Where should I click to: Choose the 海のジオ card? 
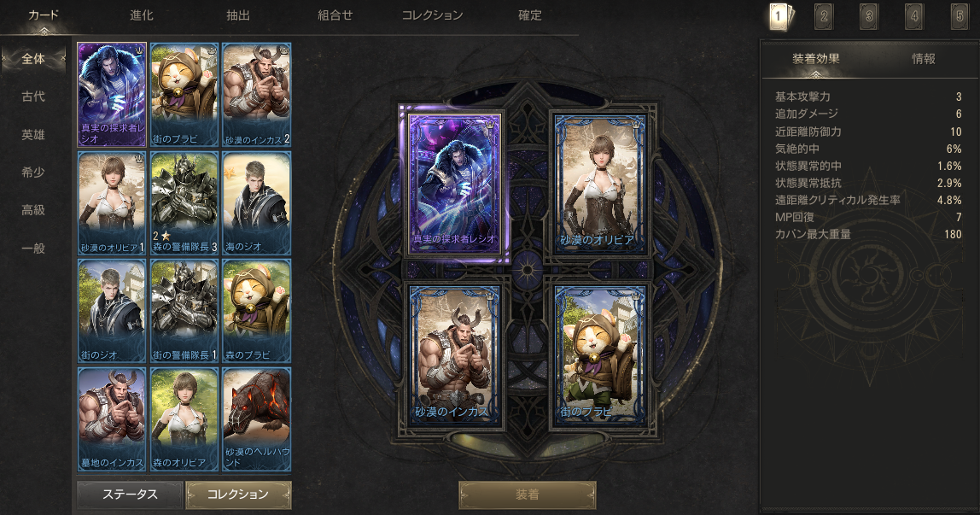click(x=256, y=202)
